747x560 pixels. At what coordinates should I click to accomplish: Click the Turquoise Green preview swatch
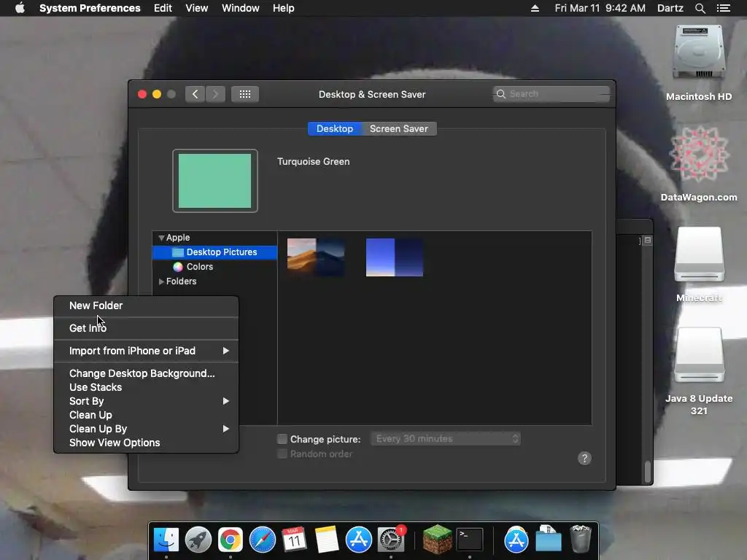(215, 181)
